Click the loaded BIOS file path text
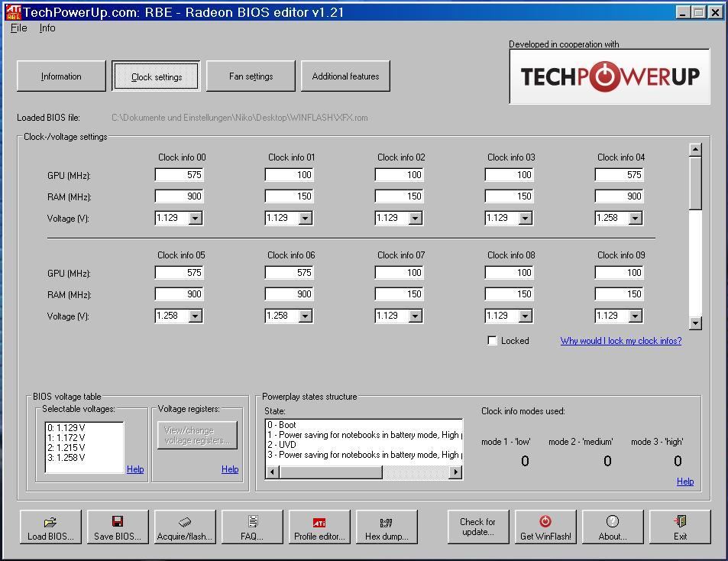 [240, 118]
